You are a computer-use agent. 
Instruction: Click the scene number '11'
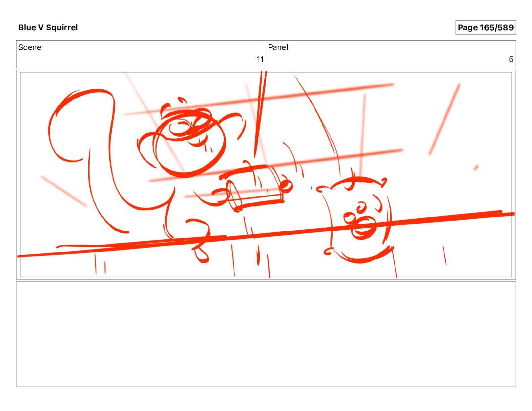[x=260, y=59]
